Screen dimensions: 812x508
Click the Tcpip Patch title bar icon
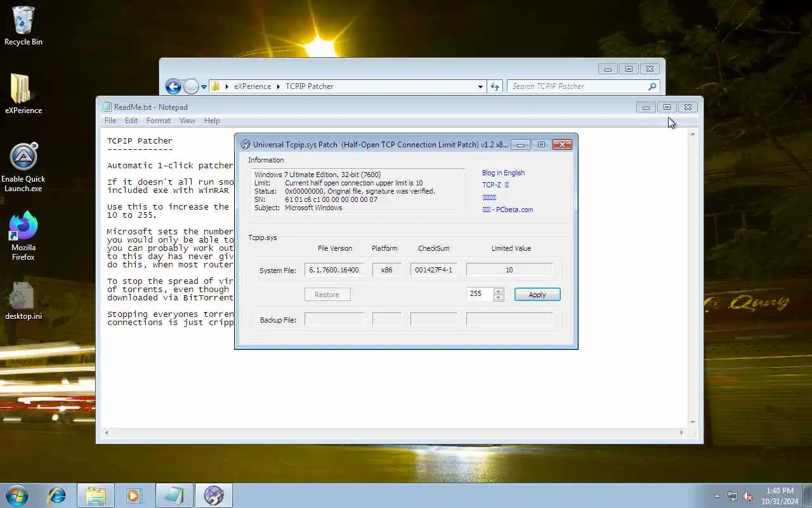tap(246, 145)
